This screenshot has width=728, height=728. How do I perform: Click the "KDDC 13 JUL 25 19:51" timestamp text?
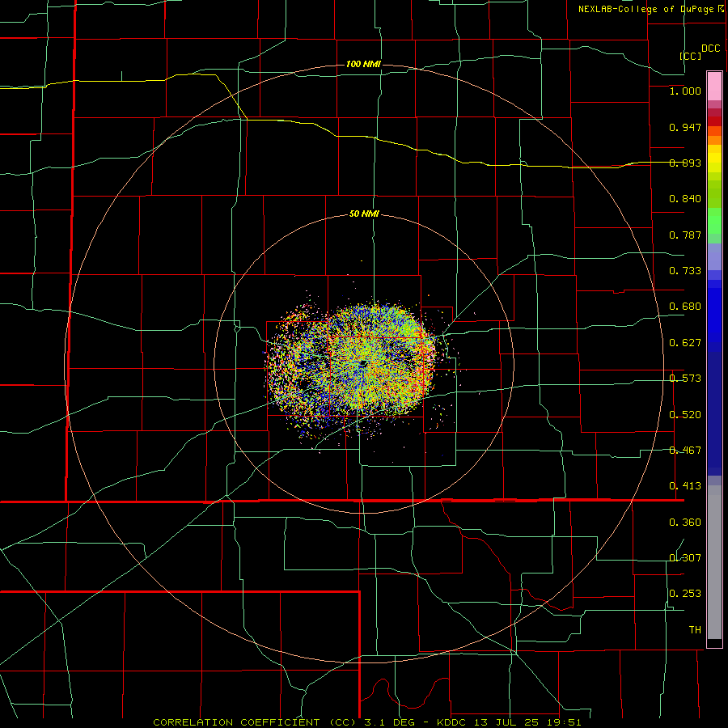[509, 722]
